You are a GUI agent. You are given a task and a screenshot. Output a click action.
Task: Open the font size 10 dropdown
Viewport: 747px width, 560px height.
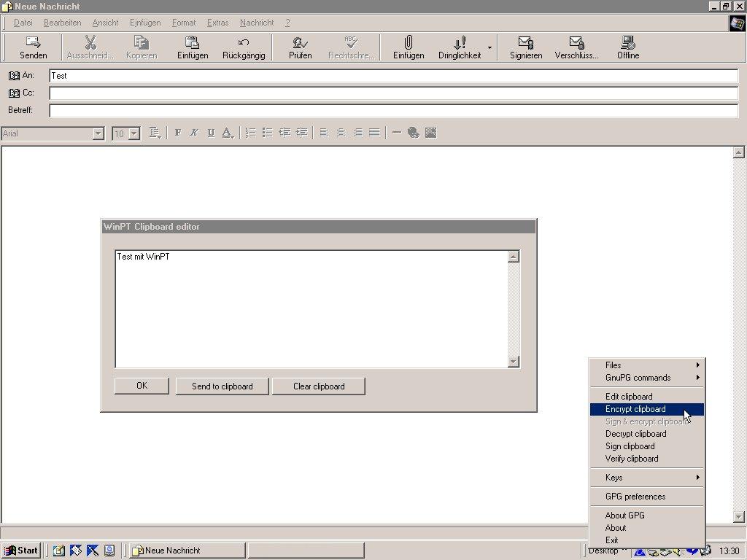click(134, 133)
